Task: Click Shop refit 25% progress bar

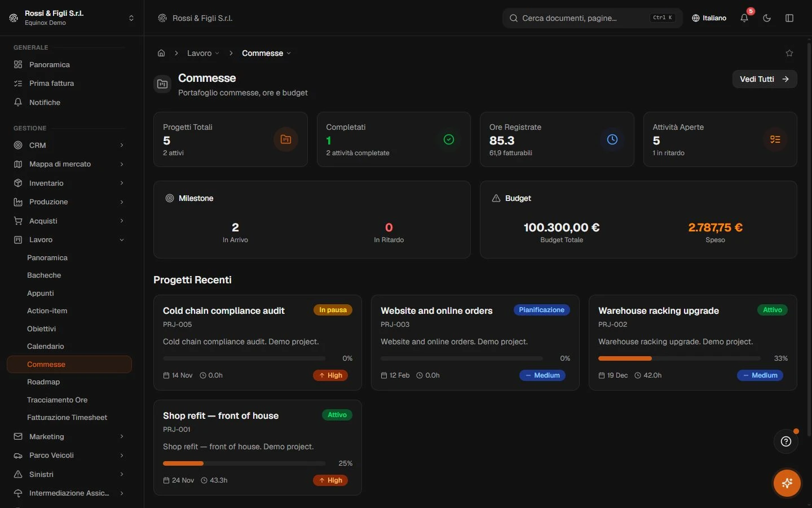Action: (244, 463)
